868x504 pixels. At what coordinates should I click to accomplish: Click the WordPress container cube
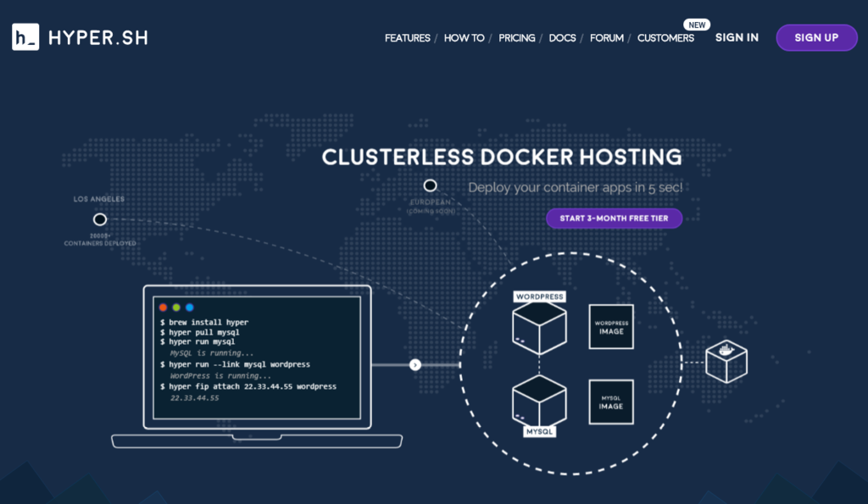[x=539, y=329]
